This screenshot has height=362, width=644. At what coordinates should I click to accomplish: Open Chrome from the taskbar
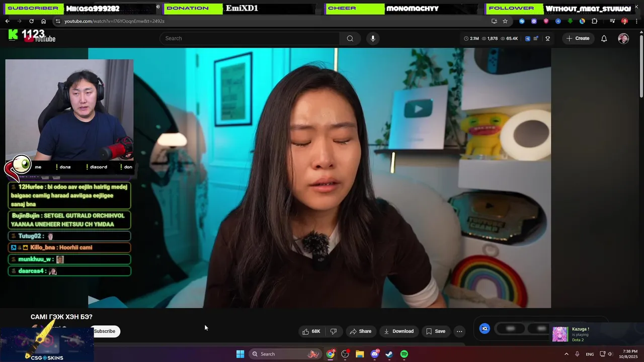[x=331, y=354]
